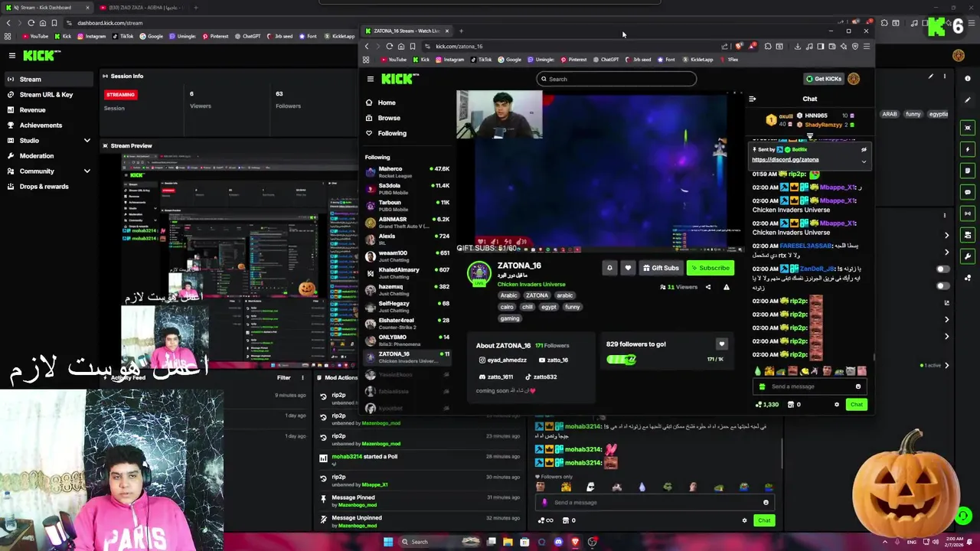This screenshot has height=551, width=980.
Task: Open YouTube bookmark in front browser
Action: [393, 60]
